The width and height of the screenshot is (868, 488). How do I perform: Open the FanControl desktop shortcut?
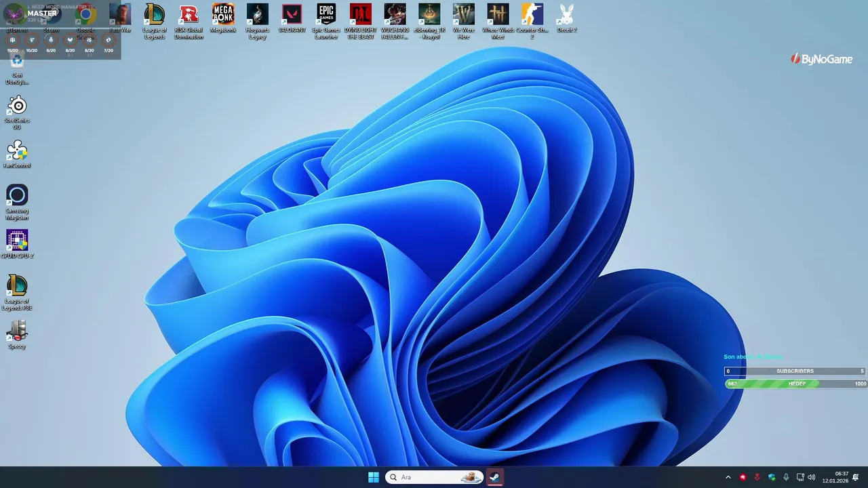[x=17, y=155]
